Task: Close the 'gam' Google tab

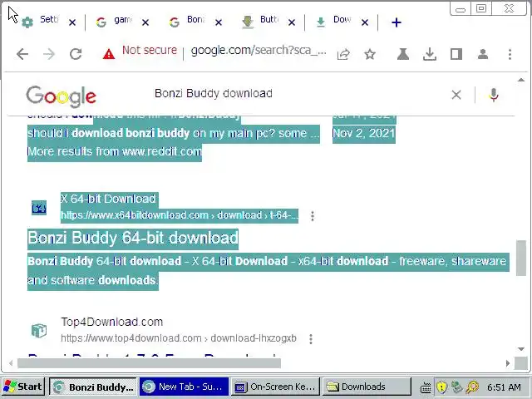Action: click(145, 22)
